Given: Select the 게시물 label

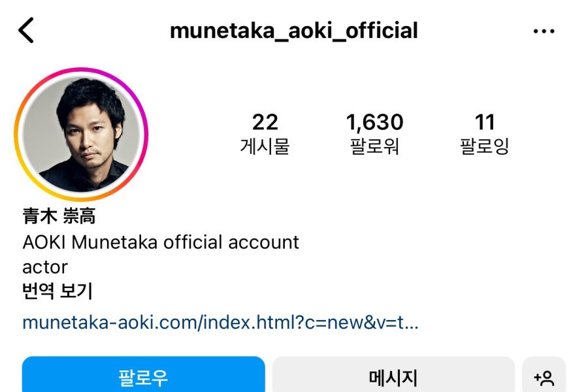Looking at the screenshot, I should coord(265,146).
